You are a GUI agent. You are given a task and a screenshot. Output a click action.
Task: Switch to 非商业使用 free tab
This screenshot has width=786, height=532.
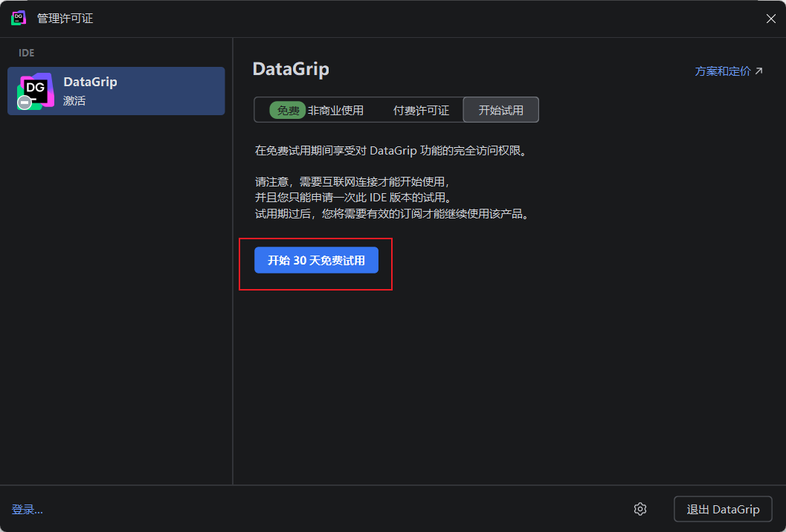click(x=316, y=110)
